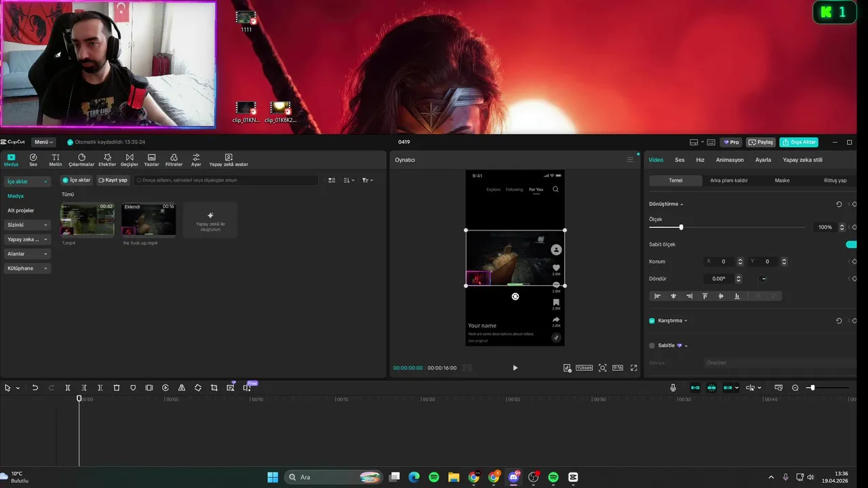Uncheck the Karıştırma checkbox

[x=652, y=321]
